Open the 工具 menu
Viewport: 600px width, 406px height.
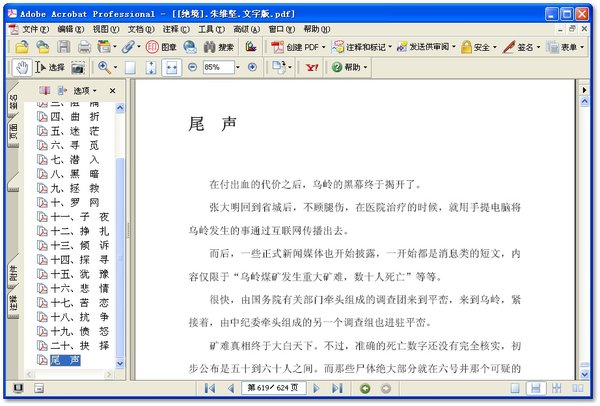[212, 29]
